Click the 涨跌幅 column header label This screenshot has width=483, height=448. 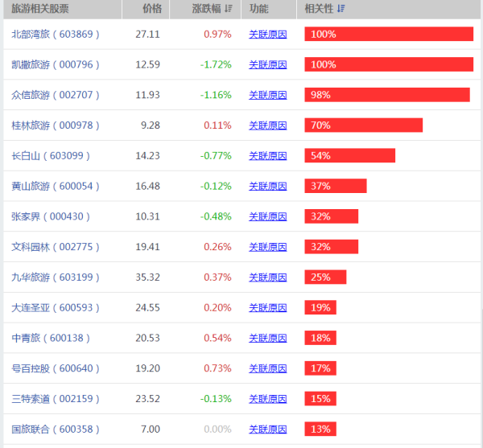tap(206, 9)
